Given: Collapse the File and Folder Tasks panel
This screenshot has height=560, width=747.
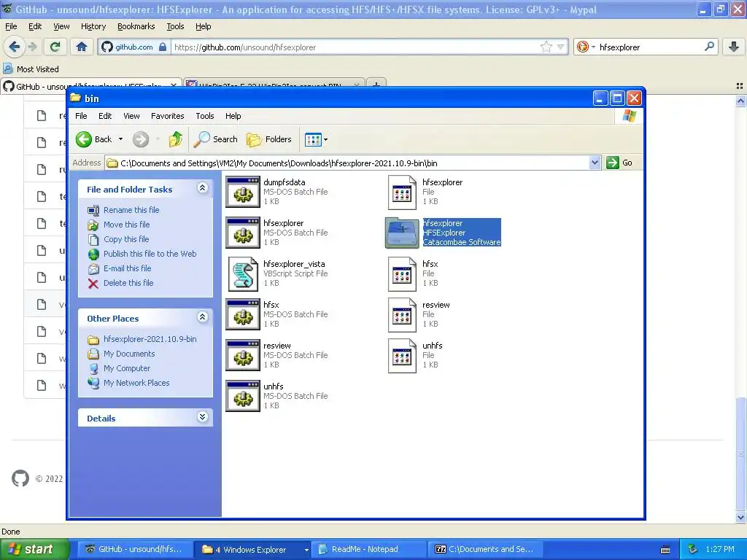Looking at the screenshot, I should click(x=202, y=188).
